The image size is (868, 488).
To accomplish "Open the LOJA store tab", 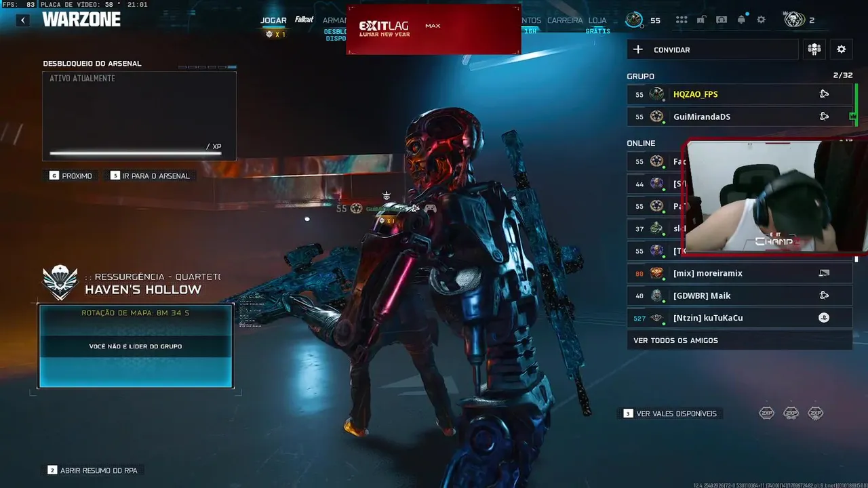I will 597,20.
